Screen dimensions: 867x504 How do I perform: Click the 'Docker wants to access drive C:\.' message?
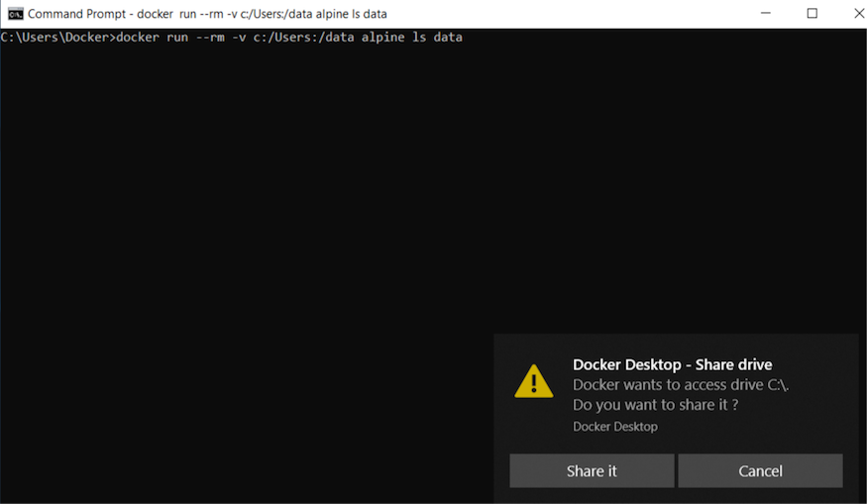(680, 384)
